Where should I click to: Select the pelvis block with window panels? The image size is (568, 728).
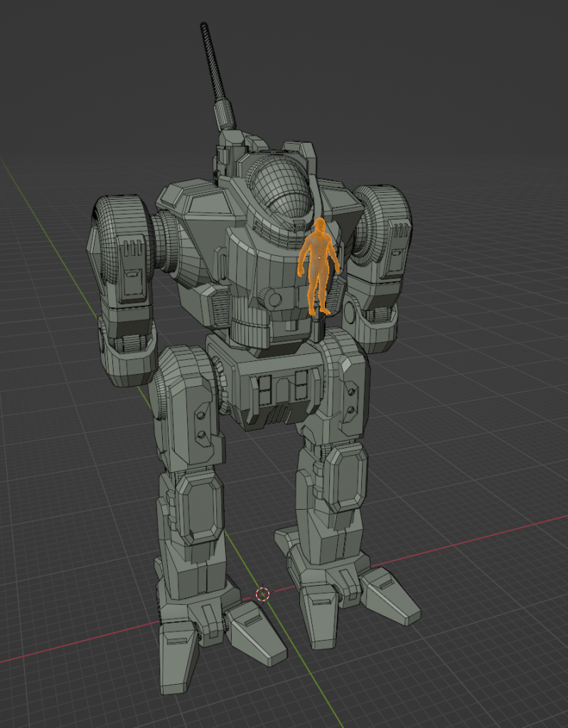point(277,387)
